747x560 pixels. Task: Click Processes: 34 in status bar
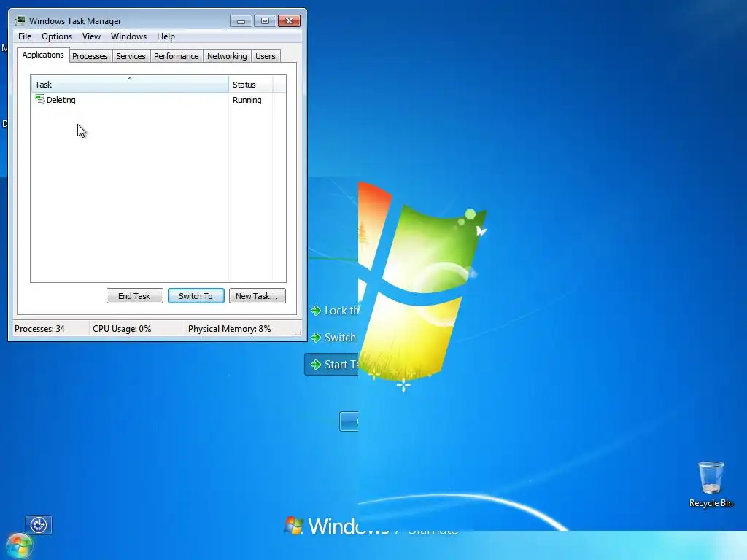tap(39, 329)
